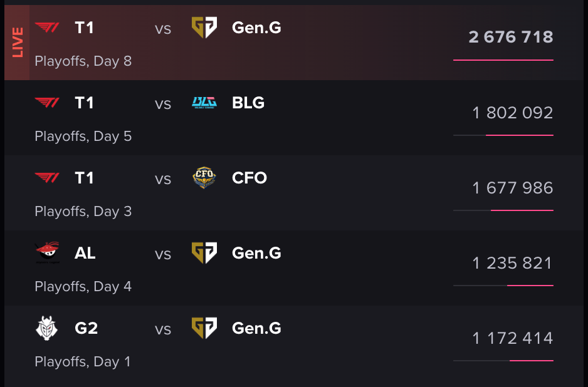588x387 pixels.
Task: Click the 2 676 718 viewer count
Action: 511,37
